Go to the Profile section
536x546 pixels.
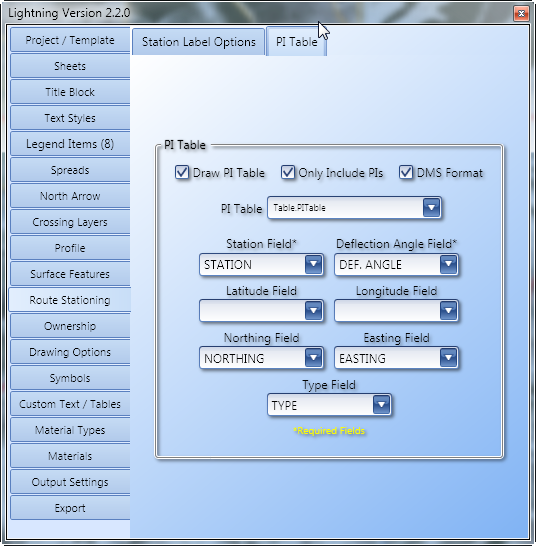(70, 248)
